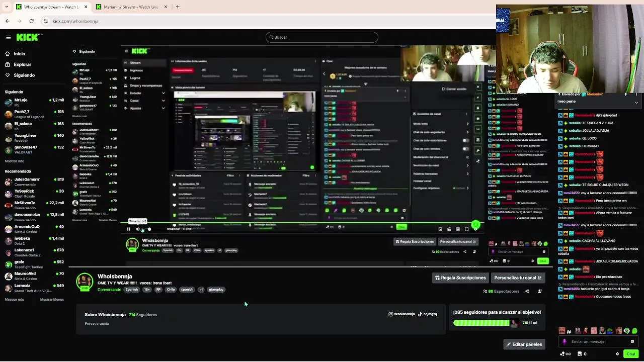Open Lomexia's Grand Theft Auto V channel

[x=34, y=288]
